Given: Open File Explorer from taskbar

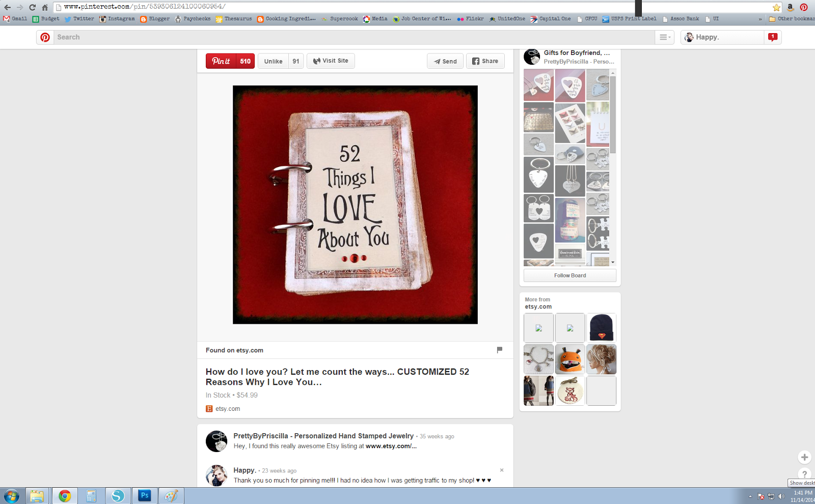Looking at the screenshot, I should point(37,496).
